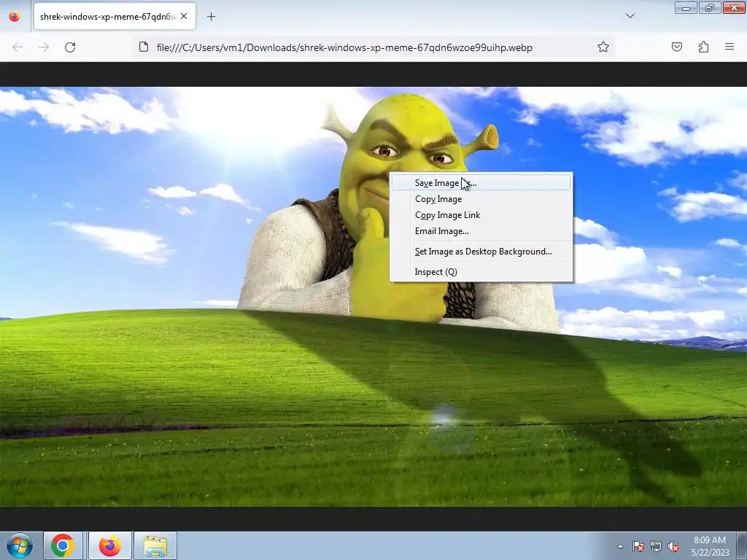Select the shrek-windows-xp-meme browser tab
Screen dimensions: 747x560
[115, 16]
